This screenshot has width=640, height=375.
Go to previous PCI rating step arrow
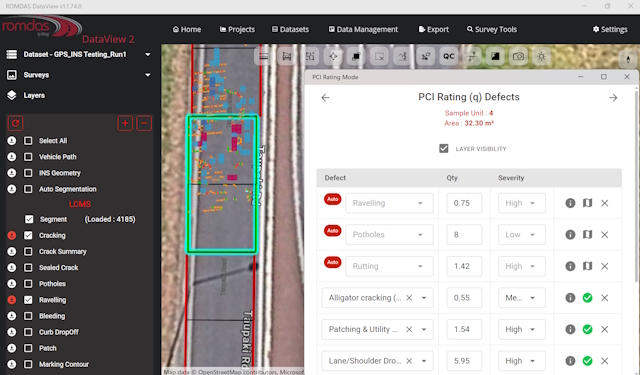(325, 98)
